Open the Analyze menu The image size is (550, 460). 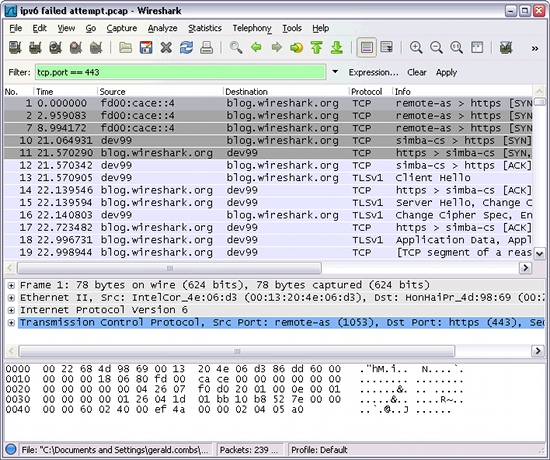(x=162, y=28)
